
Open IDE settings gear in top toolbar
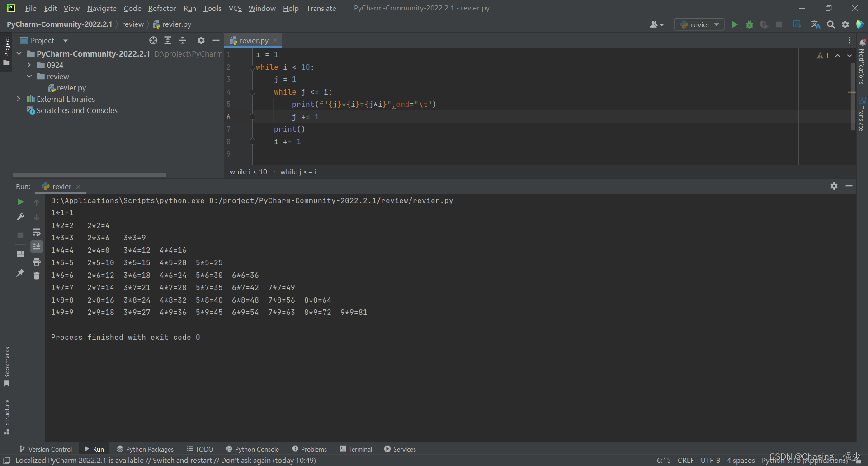pyautogui.click(x=845, y=24)
